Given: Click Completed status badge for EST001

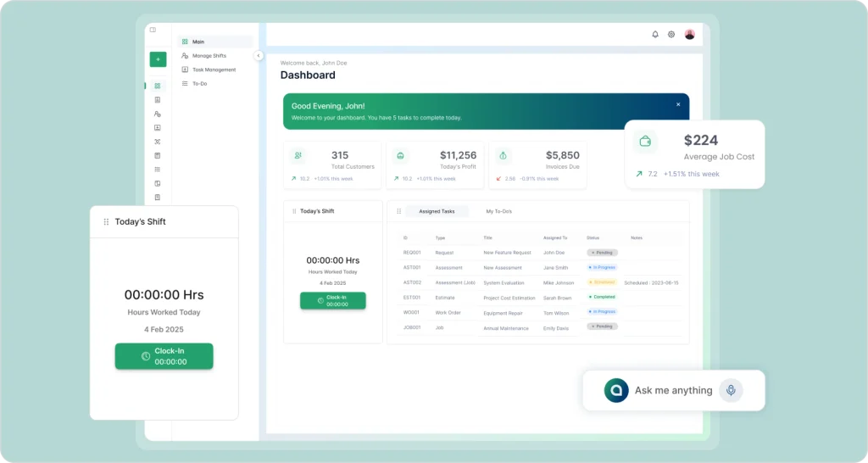Looking at the screenshot, I should coord(603,297).
